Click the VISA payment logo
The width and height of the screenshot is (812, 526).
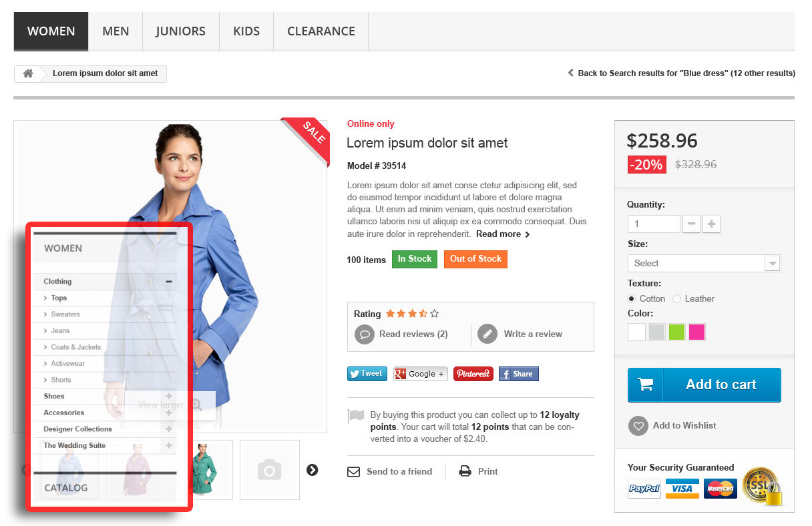pos(682,489)
